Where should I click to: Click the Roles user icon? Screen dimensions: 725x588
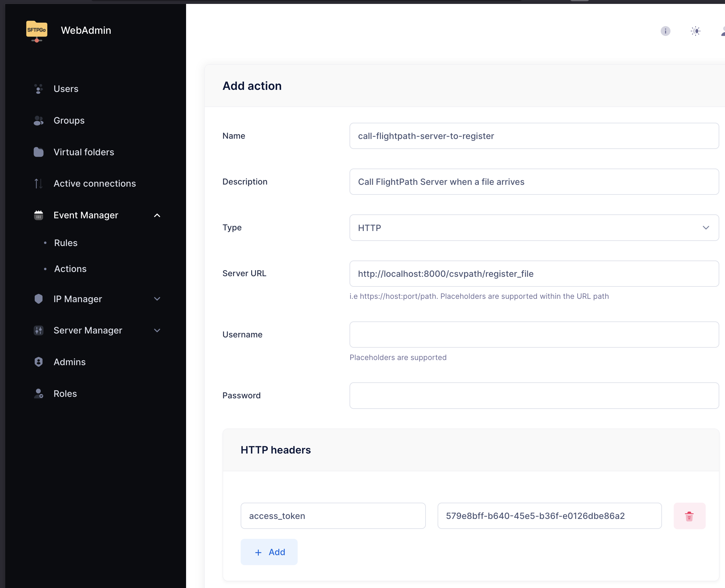39,394
